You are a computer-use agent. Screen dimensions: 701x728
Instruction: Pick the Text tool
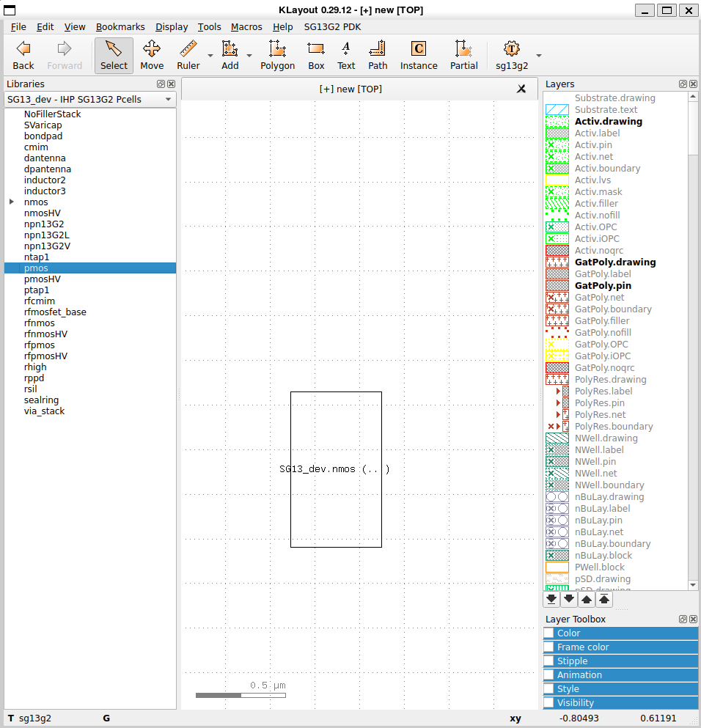coord(346,56)
